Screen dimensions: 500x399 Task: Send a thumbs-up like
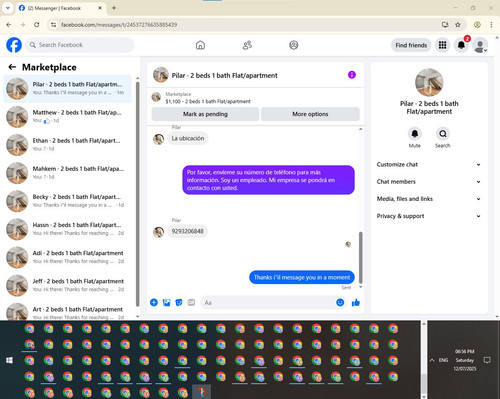(356, 302)
